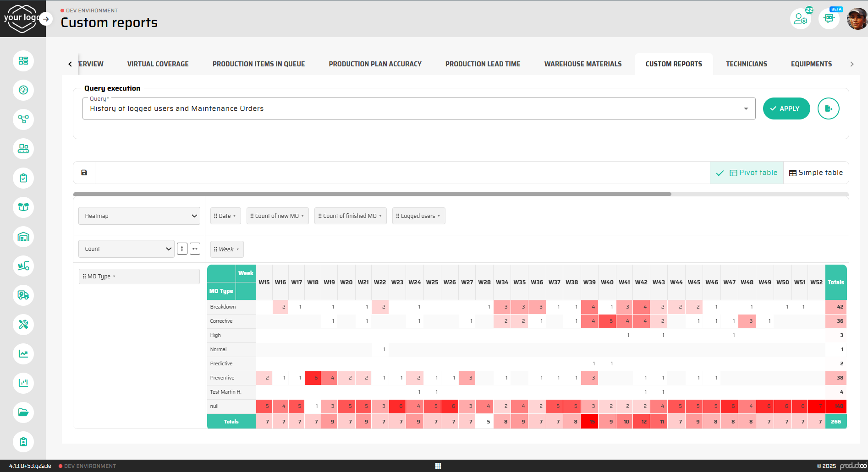The height and width of the screenshot is (472, 868).
Task: Expand the sidebar with the arrow button
Action: [45, 19]
